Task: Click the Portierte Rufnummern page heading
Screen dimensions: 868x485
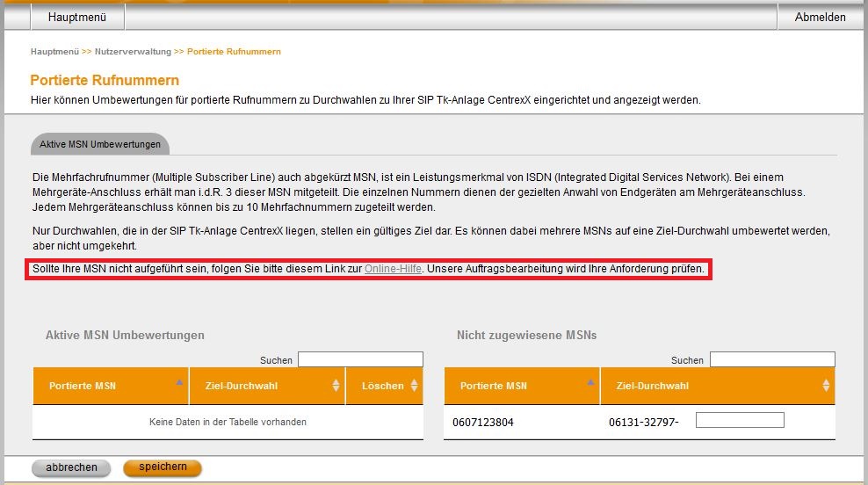Action: pos(105,80)
